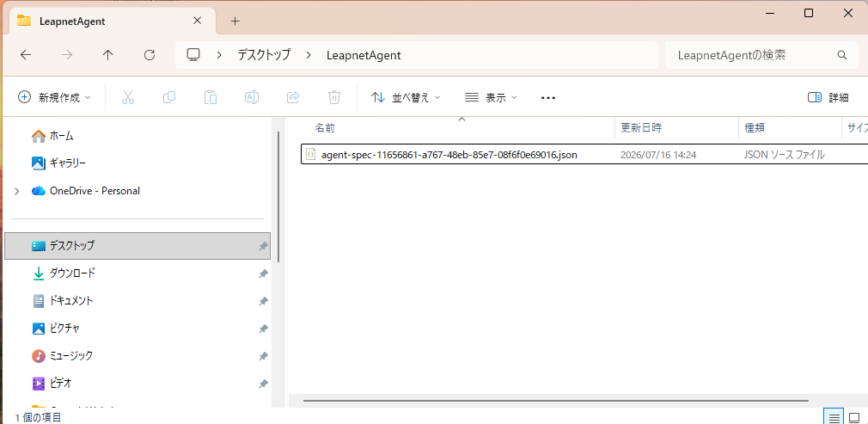Open the three-dots more options menu

pos(548,97)
